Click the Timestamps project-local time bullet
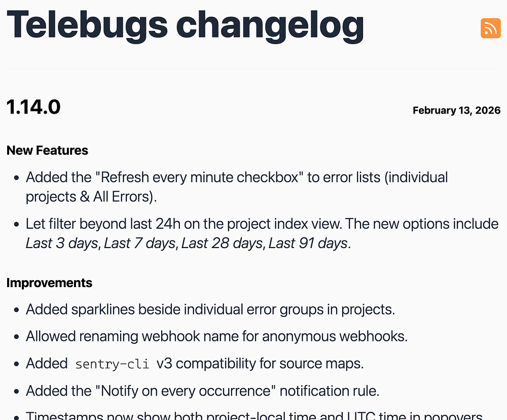 [x=254, y=415]
